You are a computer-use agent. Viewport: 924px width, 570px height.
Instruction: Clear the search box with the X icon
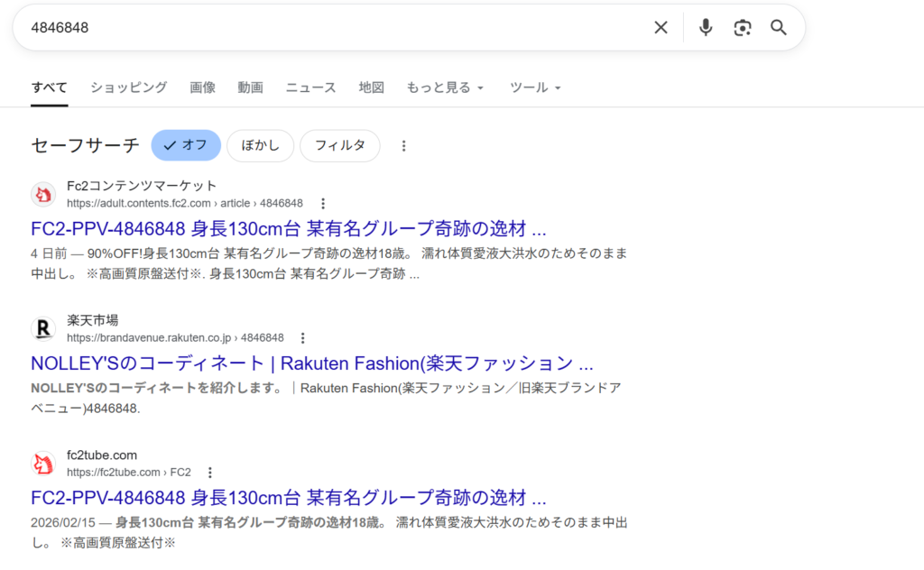[661, 28]
